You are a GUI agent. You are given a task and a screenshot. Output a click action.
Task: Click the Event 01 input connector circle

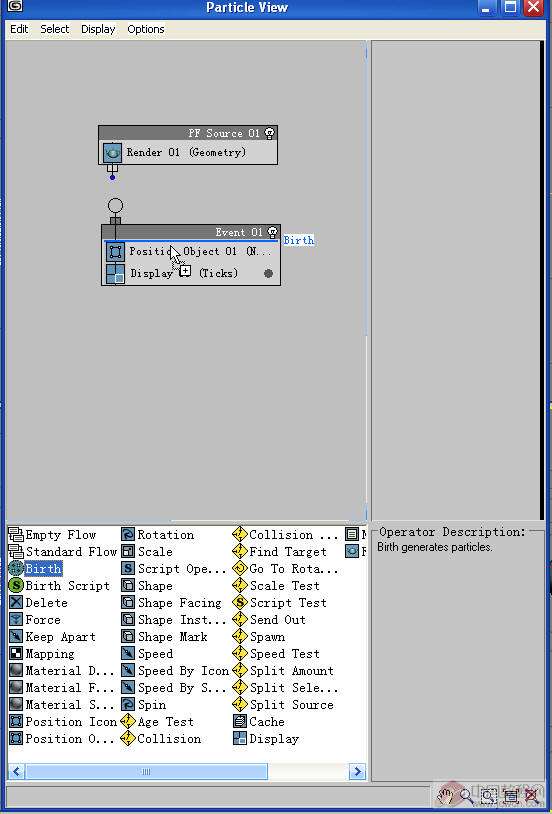(115, 206)
